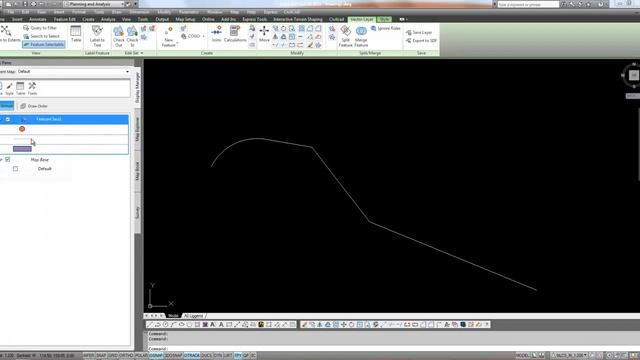The width and height of the screenshot is (640, 360).
Task: Switch to the Survey side tab
Action: tap(138, 212)
